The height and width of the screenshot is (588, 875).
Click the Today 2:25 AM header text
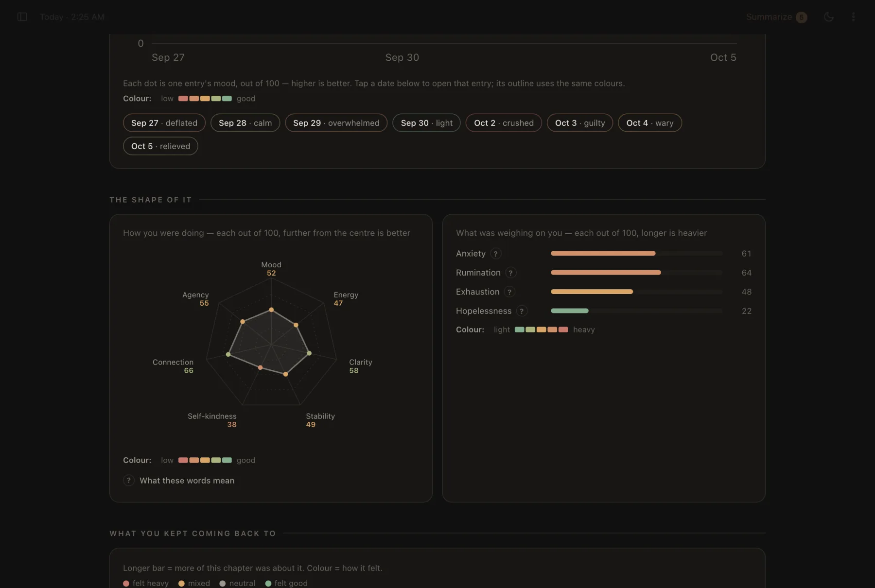[x=72, y=17]
